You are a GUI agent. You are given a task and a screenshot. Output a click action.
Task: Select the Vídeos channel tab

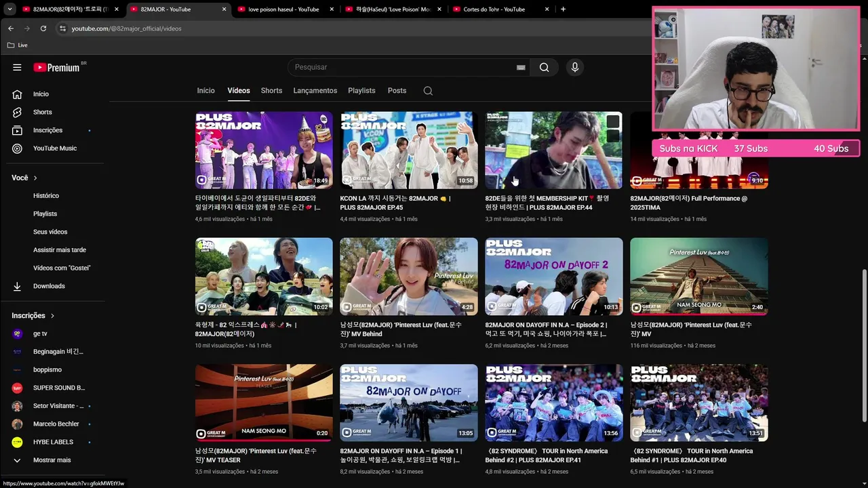[239, 91]
